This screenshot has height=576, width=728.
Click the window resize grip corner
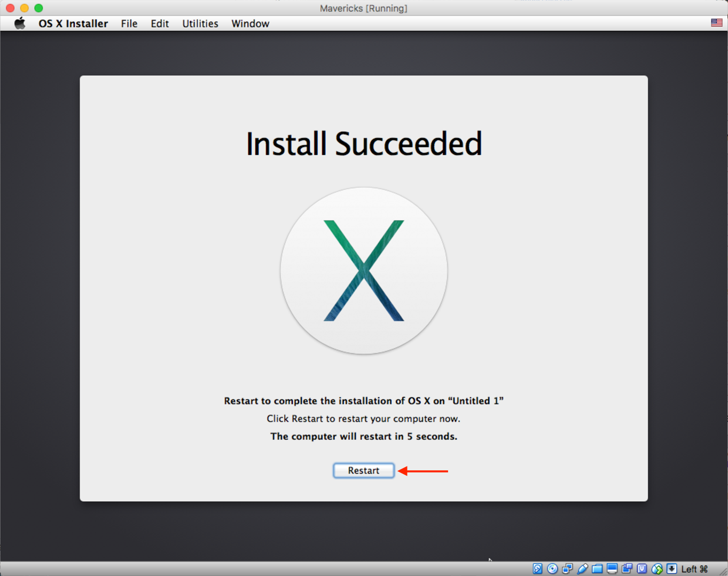(x=723, y=571)
